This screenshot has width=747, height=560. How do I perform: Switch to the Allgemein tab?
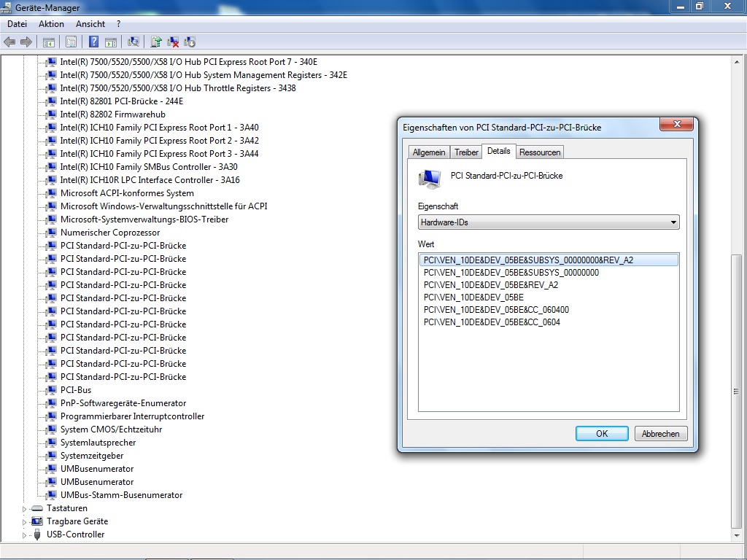(429, 152)
